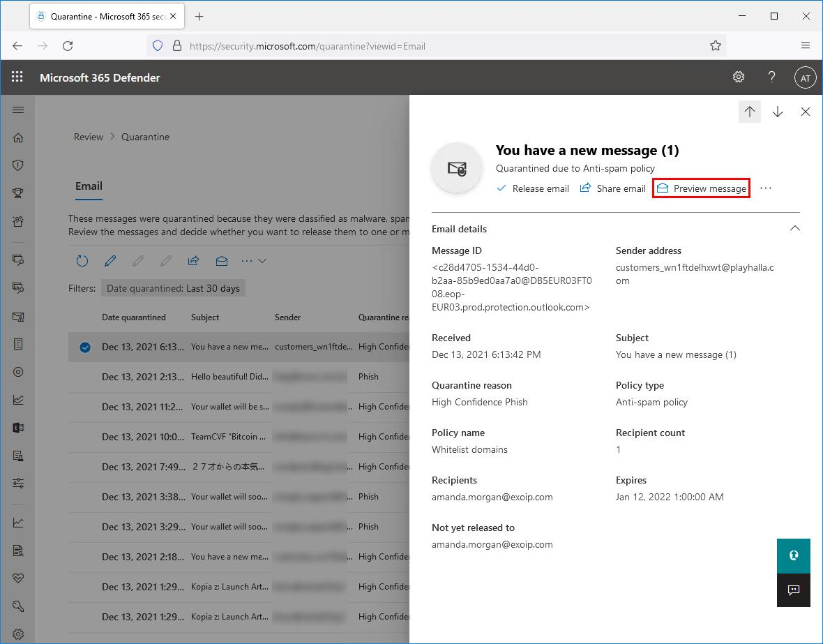Image resolution: width=823 pixels, height=644 pixels.
Task: Click the address bar URL
Action: pyautogui.click(x=307, y=46)
